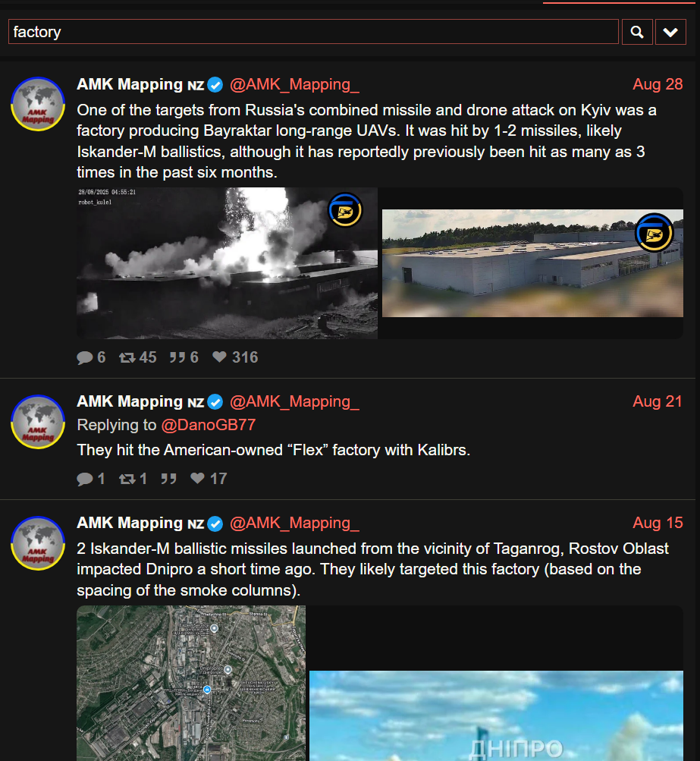Click retweet icon showing 45
The image size is (700, 761).
[127, 357]
